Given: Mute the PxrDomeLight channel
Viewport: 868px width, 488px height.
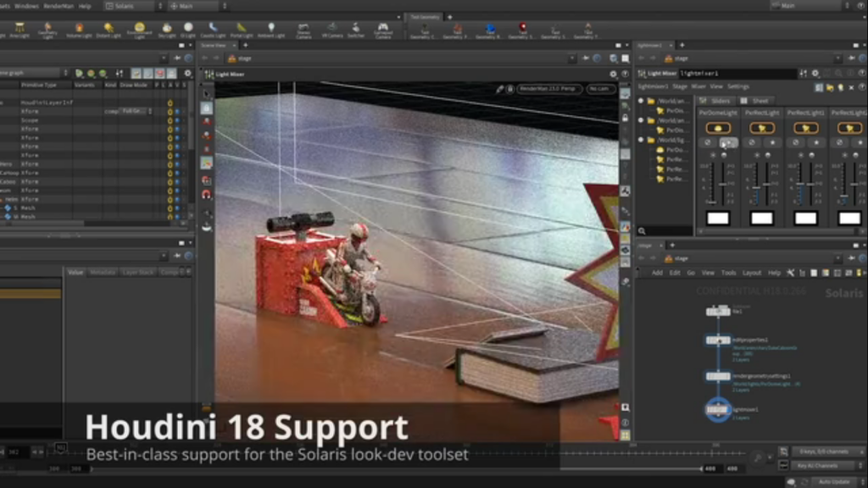Looking at the screenshot, I should 708,142.
